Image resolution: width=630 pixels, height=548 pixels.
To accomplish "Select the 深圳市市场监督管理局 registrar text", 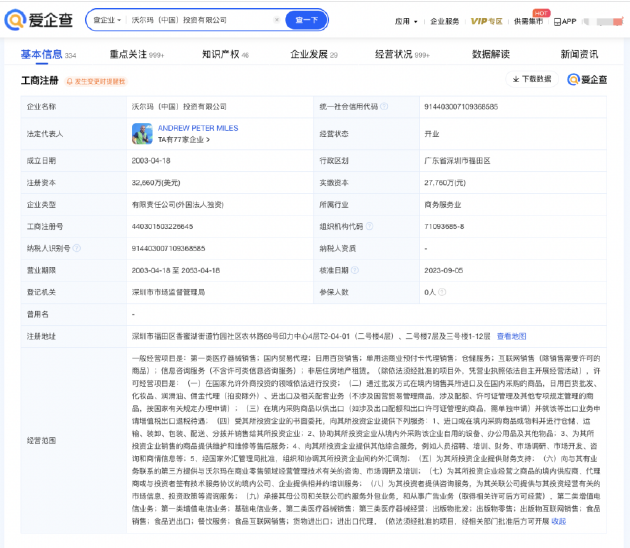I will click(x=168, y=292).
